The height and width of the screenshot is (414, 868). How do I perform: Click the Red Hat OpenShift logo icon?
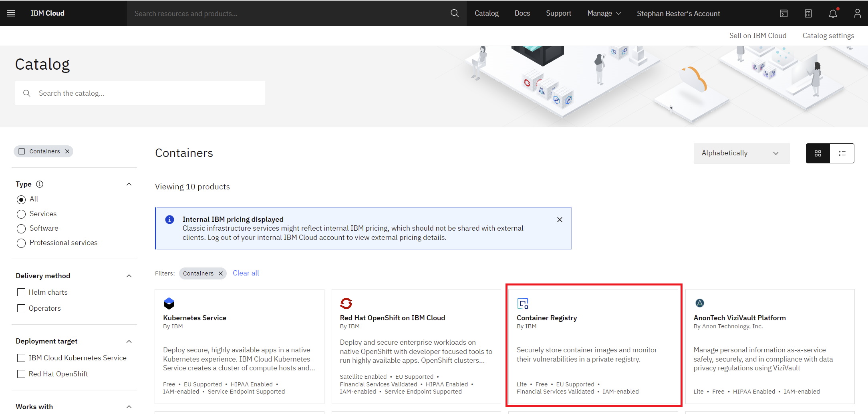point(346,303)
